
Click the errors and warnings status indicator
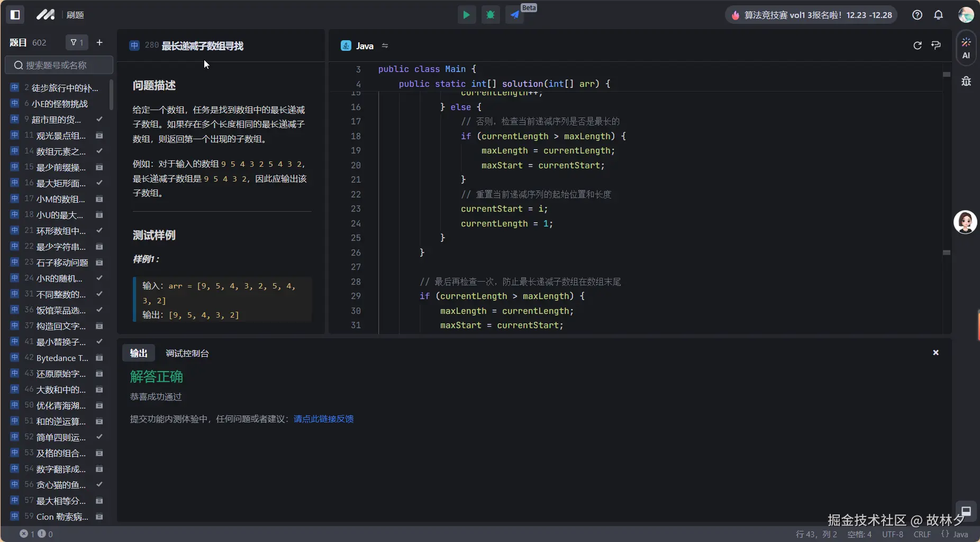(x=36, y=534)
